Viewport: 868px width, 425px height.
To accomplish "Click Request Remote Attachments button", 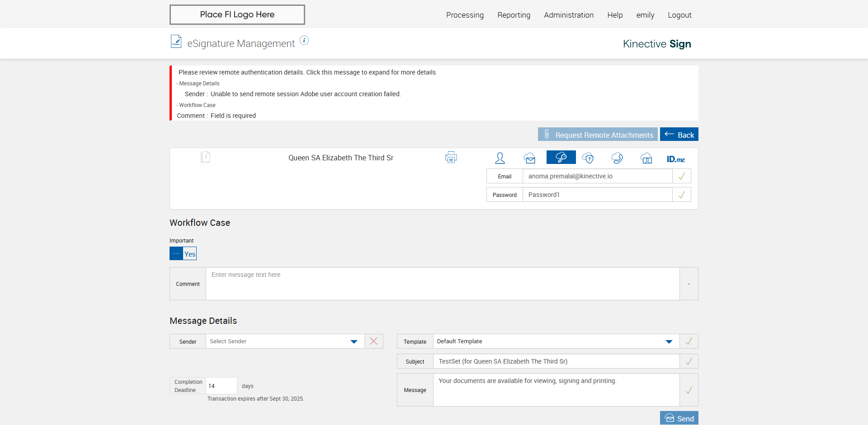I will click(598, 135).
